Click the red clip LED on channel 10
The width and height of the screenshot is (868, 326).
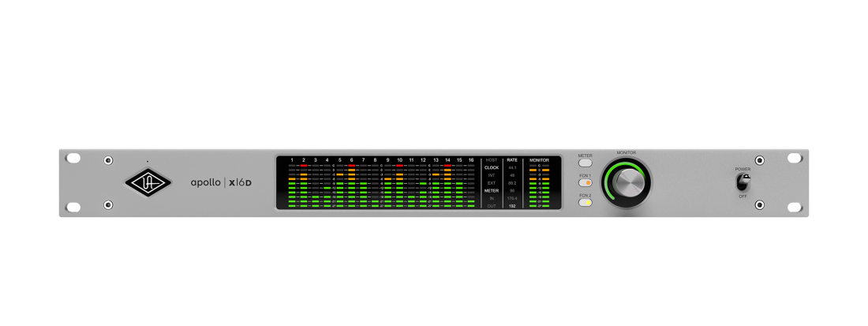point(400,166)
